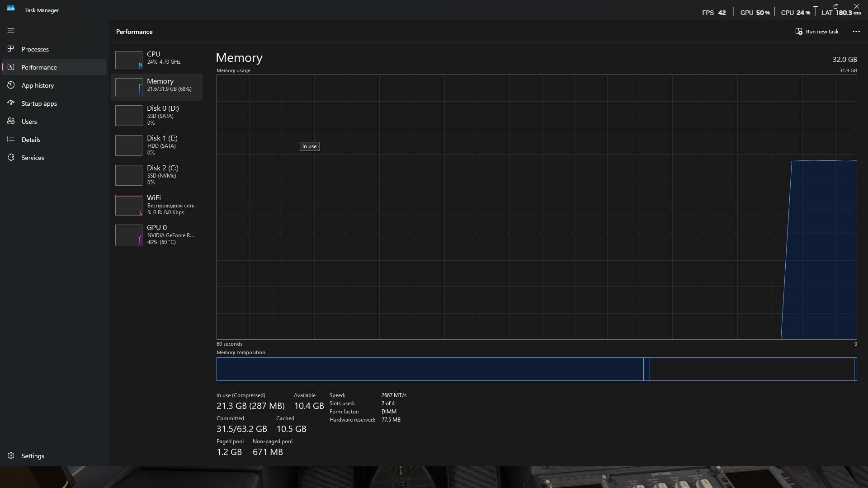Click the FPS 42 overlay readout
The height and width of the screenshot is (488, 868).
pos(714,13)
